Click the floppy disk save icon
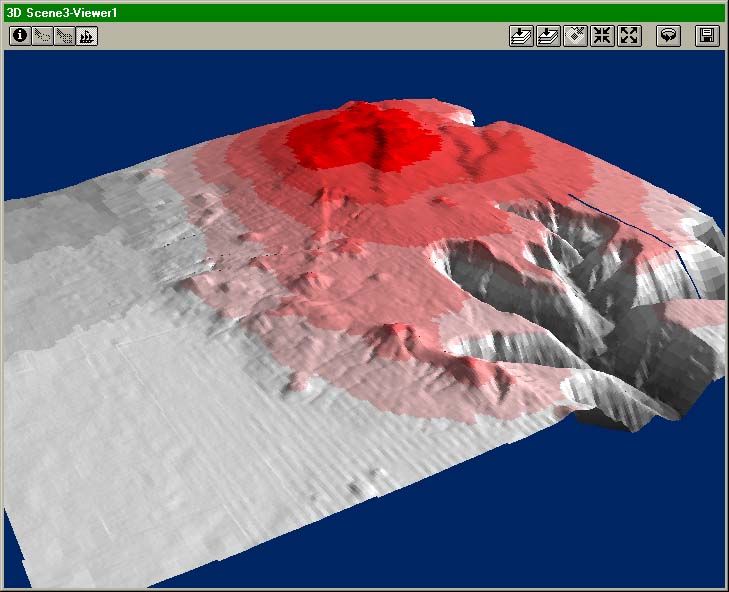The image size is (729, 592). [707, 36]
